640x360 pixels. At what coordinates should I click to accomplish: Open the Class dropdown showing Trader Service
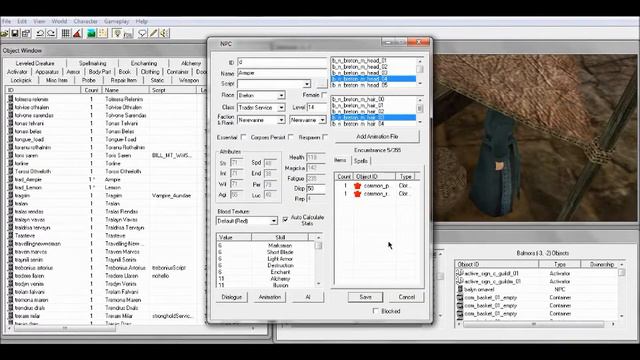[x=281, y=108]
